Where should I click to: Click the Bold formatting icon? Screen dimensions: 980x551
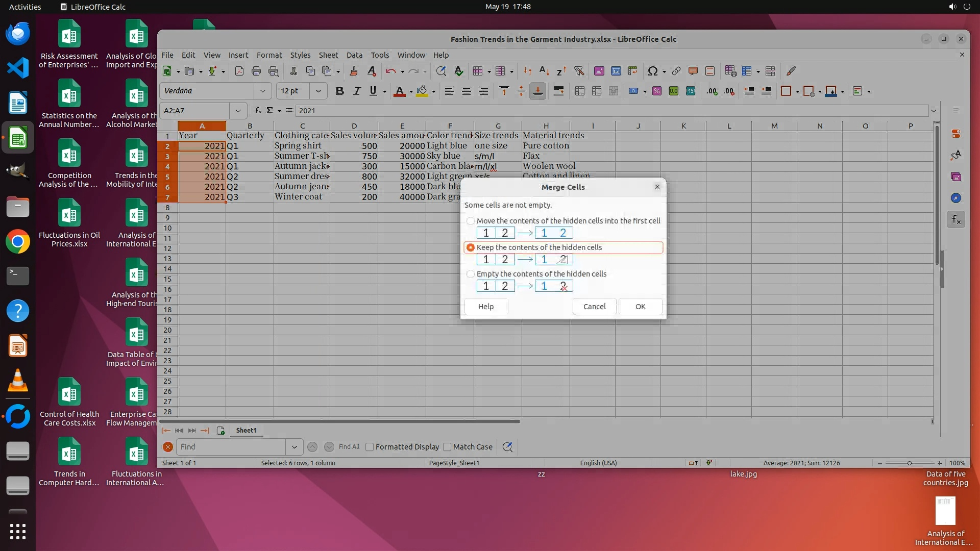pos(339,91)
